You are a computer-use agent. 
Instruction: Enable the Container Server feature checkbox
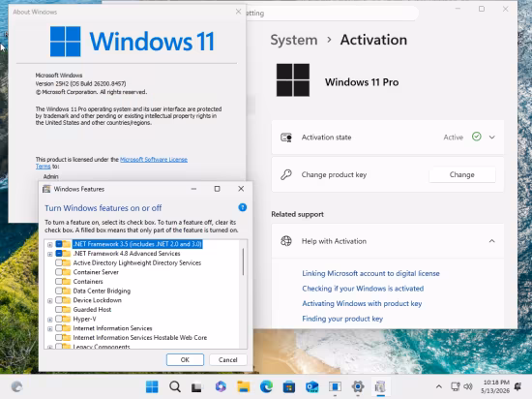pyautogui.click(x=59, y=272)
